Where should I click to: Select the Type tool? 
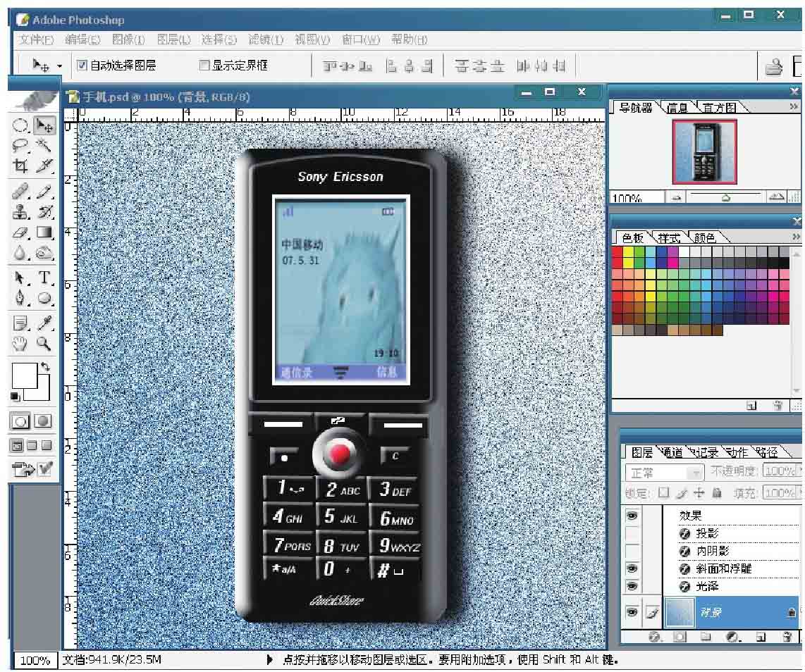click(x=44, y=278)
